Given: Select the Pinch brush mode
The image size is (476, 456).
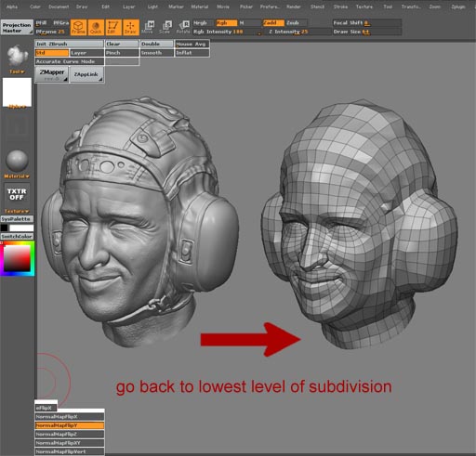Looking at the screenshot, I should 122,53.
